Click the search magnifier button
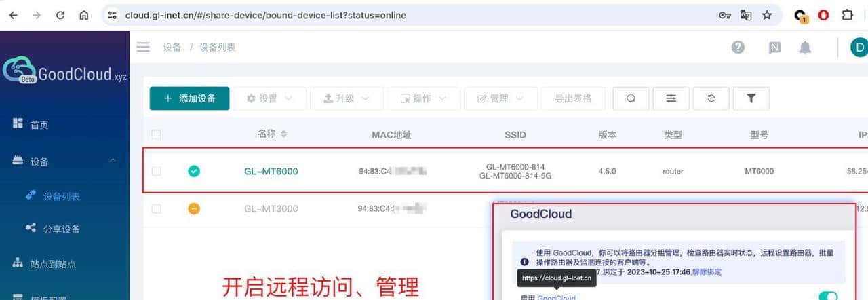 point(631,98)
